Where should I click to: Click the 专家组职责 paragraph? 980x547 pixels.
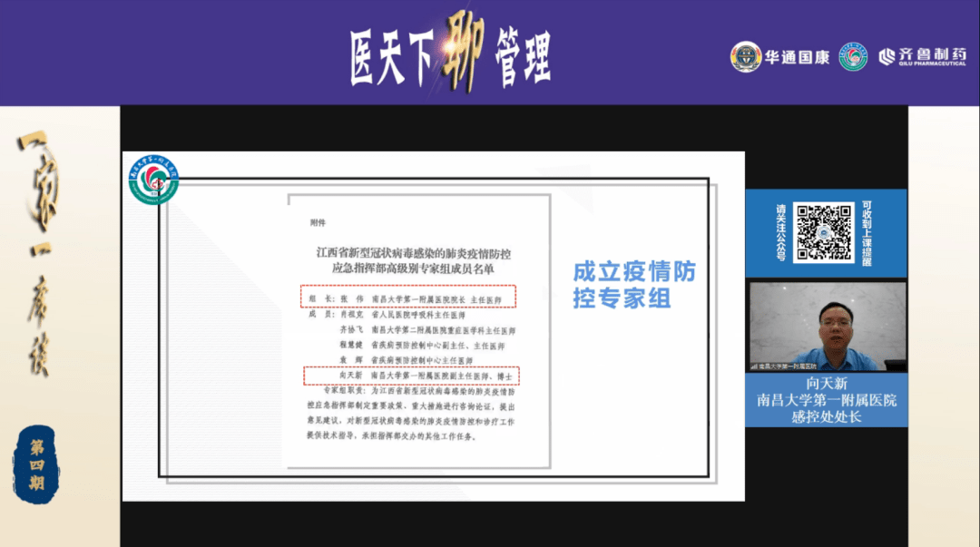point(411,414)
